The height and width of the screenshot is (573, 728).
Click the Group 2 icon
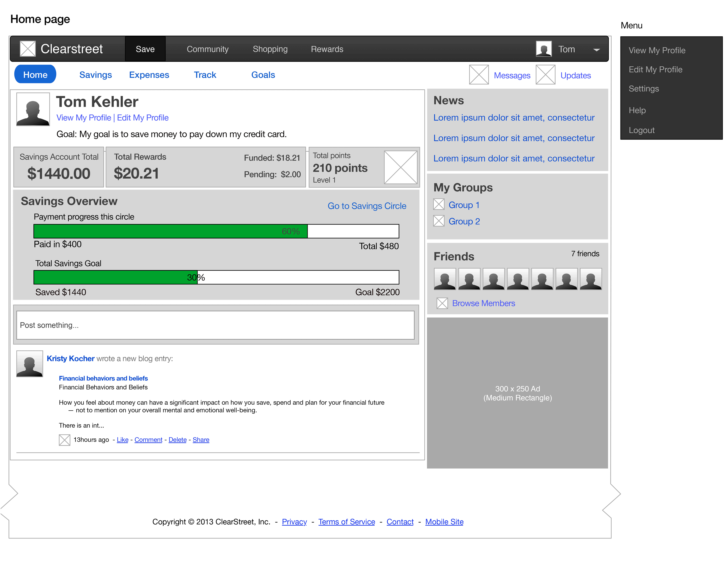coord(439,221)
